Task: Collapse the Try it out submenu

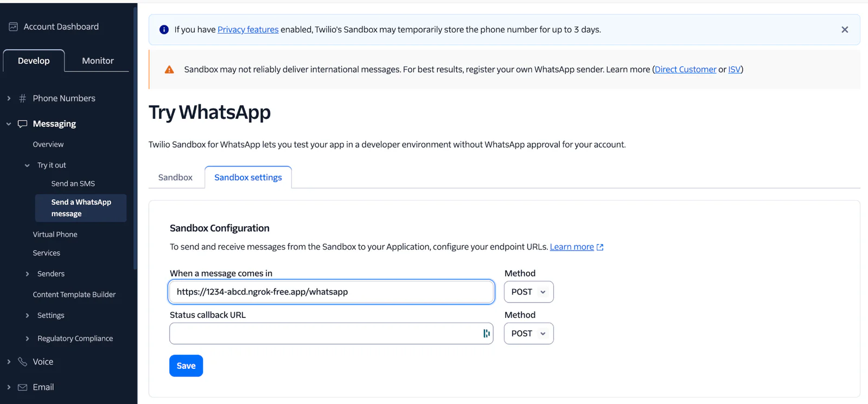Action: [x=27, y=165]
